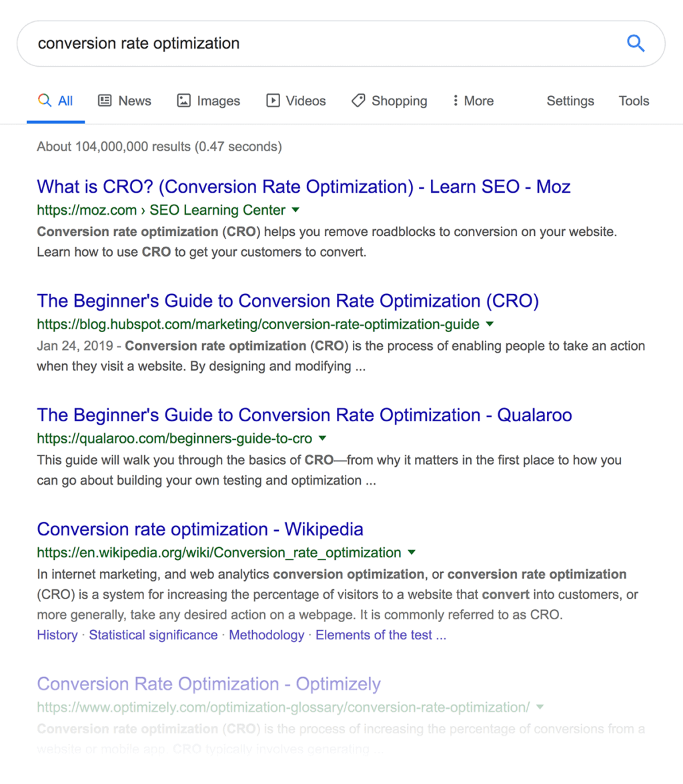Click the Videos tab play icon

(273, 101)
